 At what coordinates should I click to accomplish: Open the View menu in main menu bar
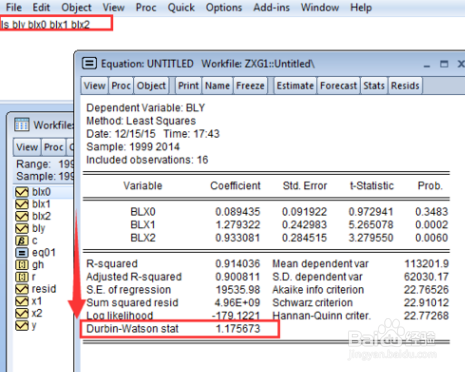pos(113,7)
